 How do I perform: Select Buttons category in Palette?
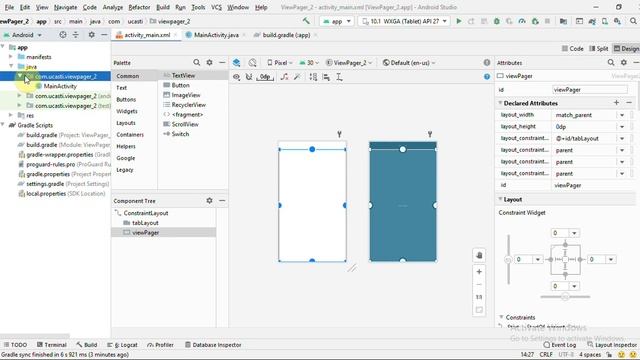tap(126, 100)
